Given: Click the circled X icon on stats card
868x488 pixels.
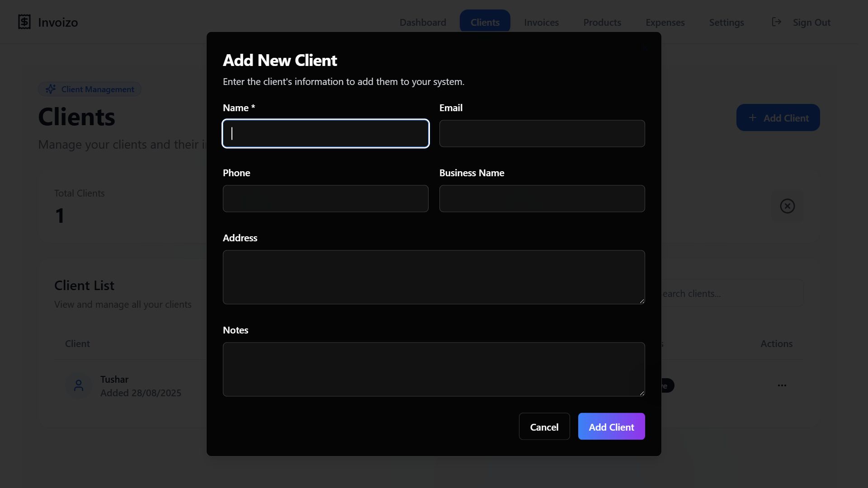Looking at the screenshot, I should tap(787, 206).
